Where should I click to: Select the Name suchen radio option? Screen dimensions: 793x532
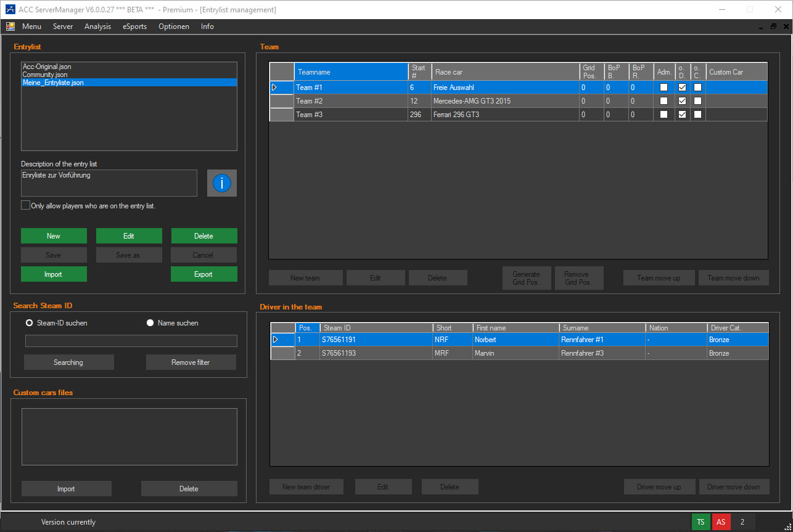pyautogui.click(x=150, y=323)
